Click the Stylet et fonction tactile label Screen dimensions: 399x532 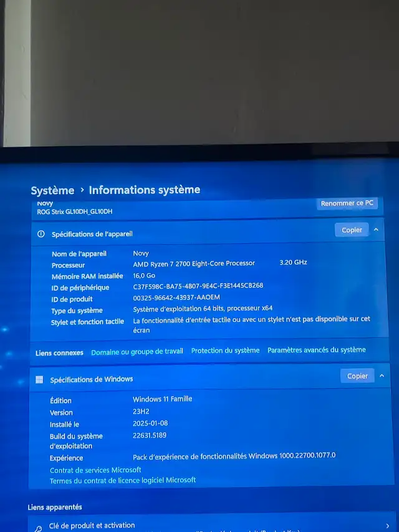click(x=87, y=322)
